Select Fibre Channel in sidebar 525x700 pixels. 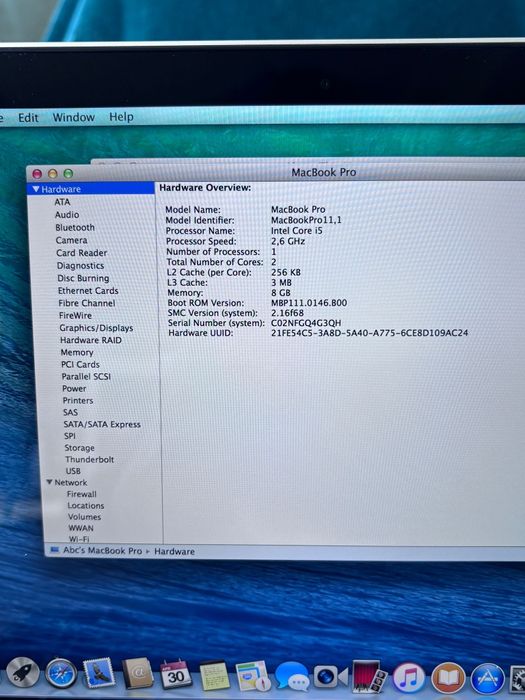click(87, 303)
